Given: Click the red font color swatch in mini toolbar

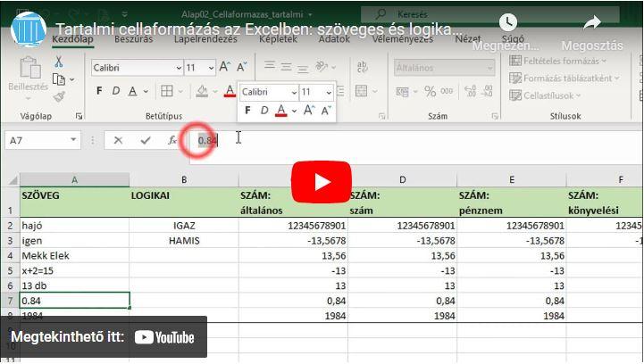Looking at the screenshot, I should tap(281, 111).
